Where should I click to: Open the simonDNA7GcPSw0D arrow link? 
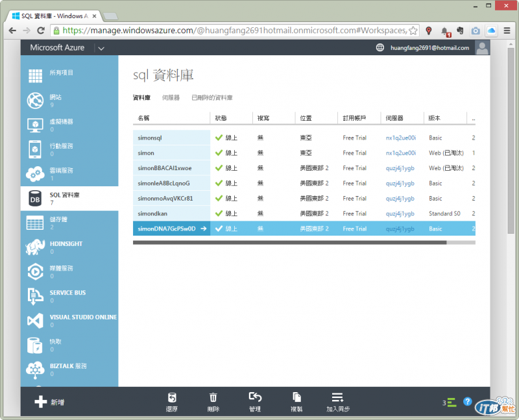tap(204, 229)
